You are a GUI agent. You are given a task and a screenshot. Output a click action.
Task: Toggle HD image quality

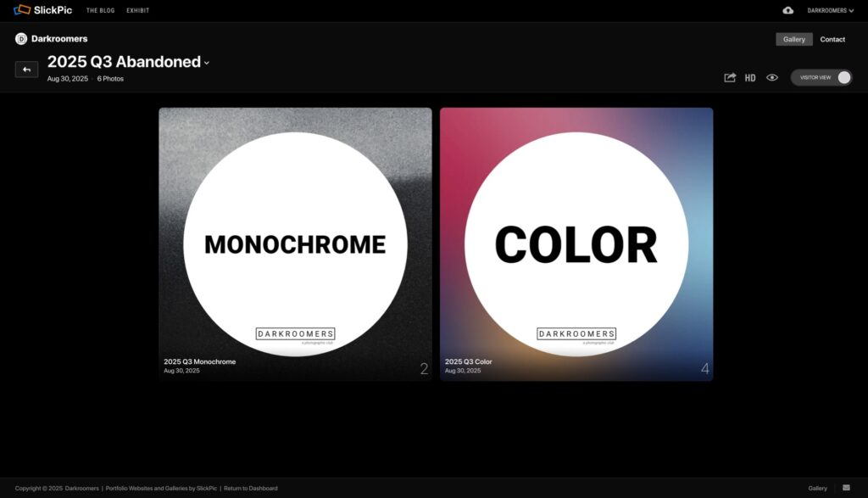point(750,78)
